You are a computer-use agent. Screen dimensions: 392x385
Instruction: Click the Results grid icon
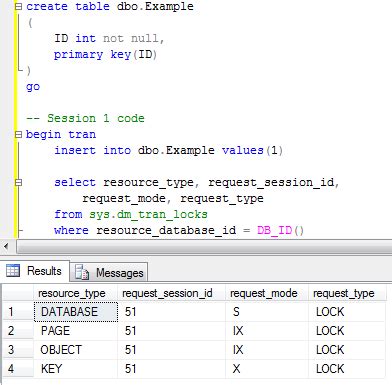pos(13,270)
